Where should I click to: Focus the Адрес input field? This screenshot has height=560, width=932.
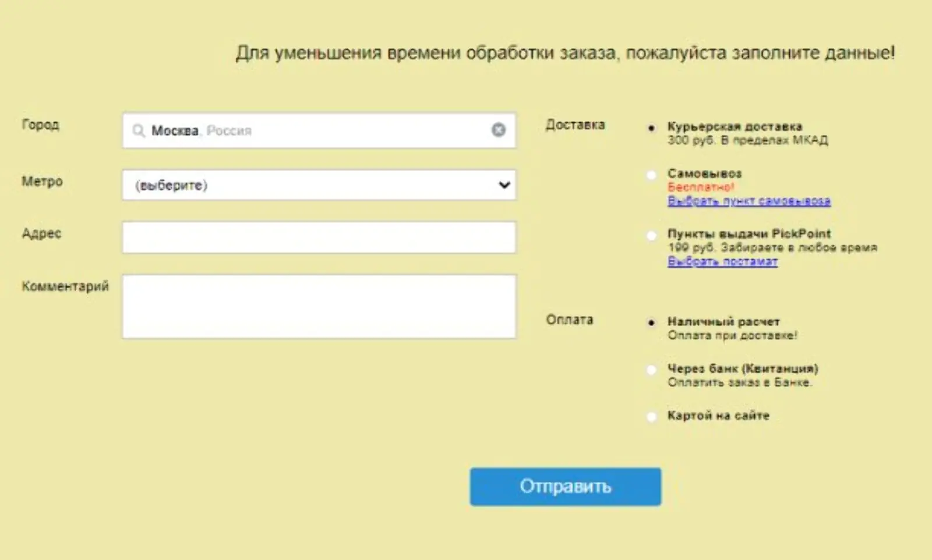click(x=319, y=238)
